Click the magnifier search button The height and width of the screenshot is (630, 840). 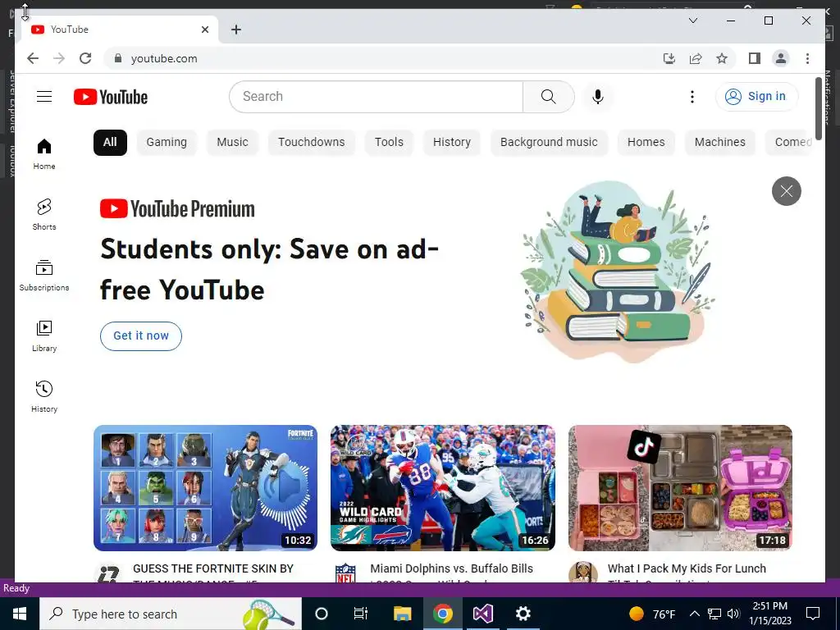point(548,97)
